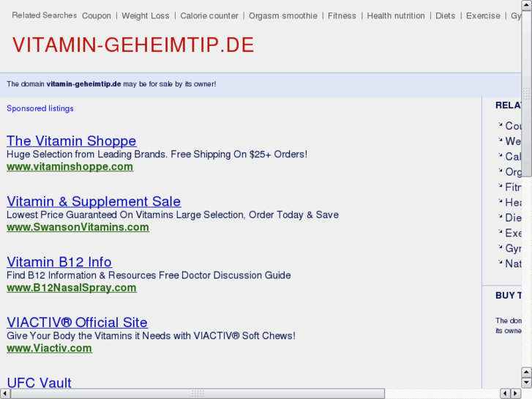Click 'Find B12 Information & Resources' description

pos(149,275)
